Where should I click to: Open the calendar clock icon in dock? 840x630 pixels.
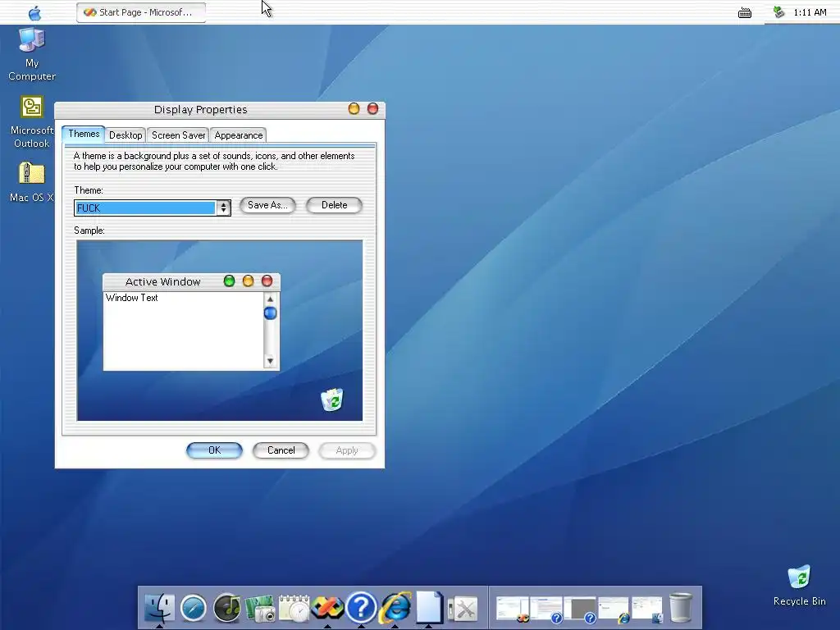pos(294,609)
